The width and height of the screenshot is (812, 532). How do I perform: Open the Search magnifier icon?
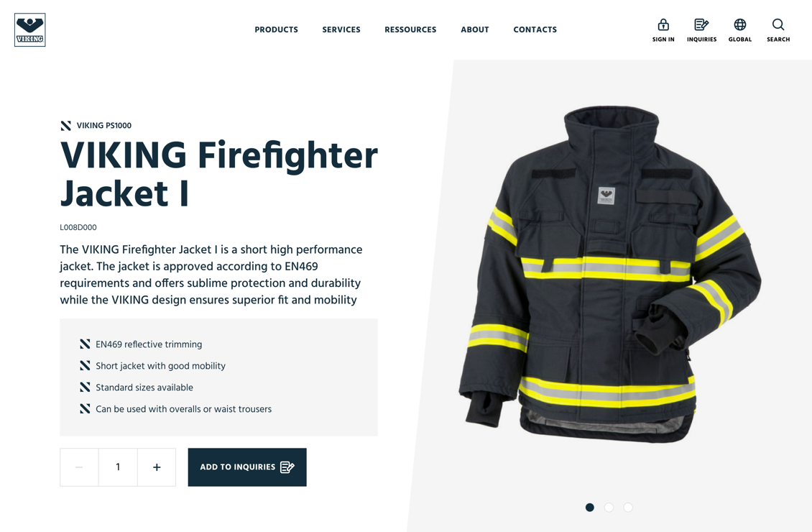tap(778, 24)
